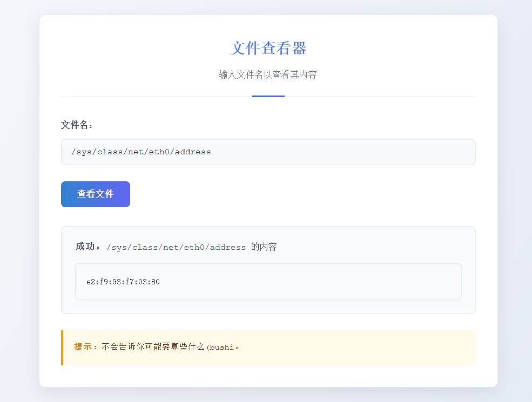Click empty right area of yellow hint box
The width and height of the screenshot is (532, 402).
378,348
